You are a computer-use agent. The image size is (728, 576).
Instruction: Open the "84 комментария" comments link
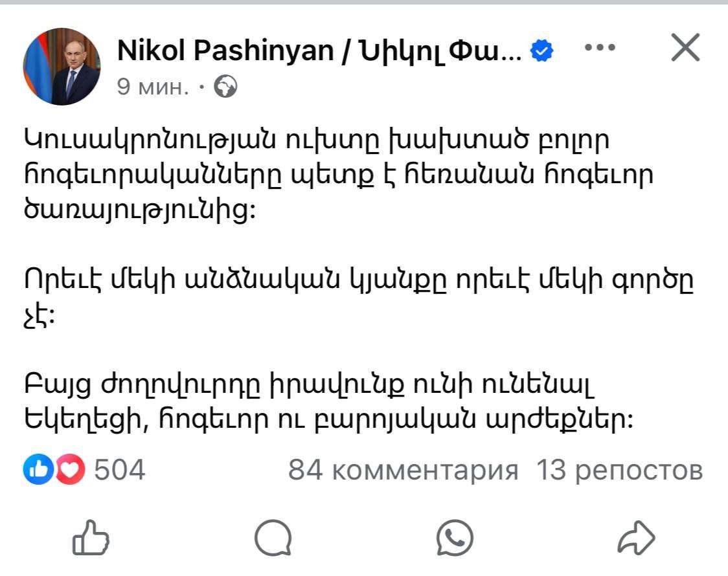(x=403, y=470)
